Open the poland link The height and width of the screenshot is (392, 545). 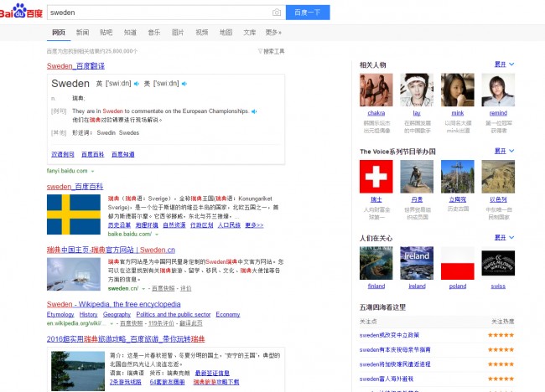(458, 286)
